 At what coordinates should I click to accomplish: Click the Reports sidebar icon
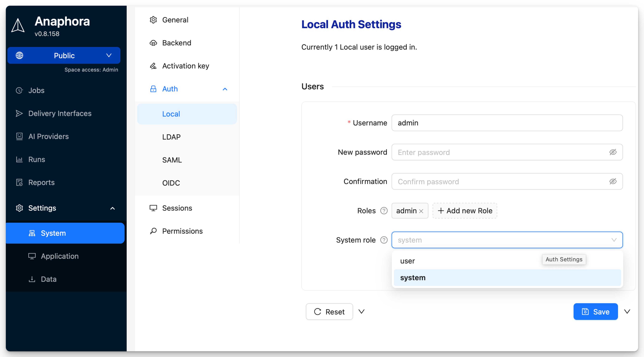19,182
